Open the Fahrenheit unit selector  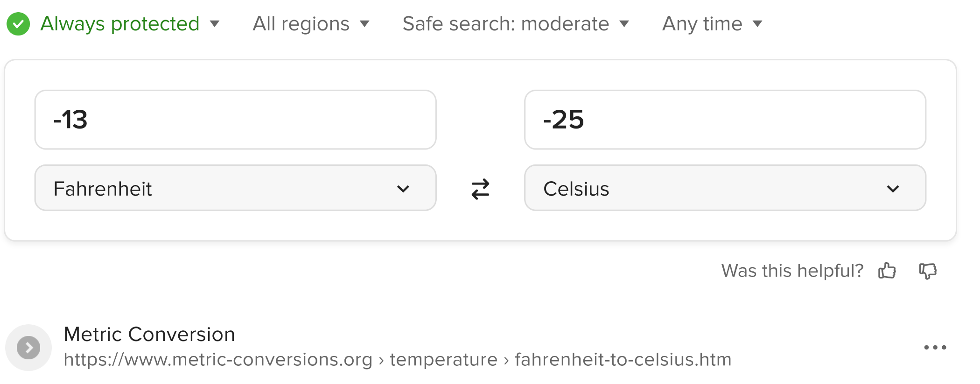[x=236, y=188]
